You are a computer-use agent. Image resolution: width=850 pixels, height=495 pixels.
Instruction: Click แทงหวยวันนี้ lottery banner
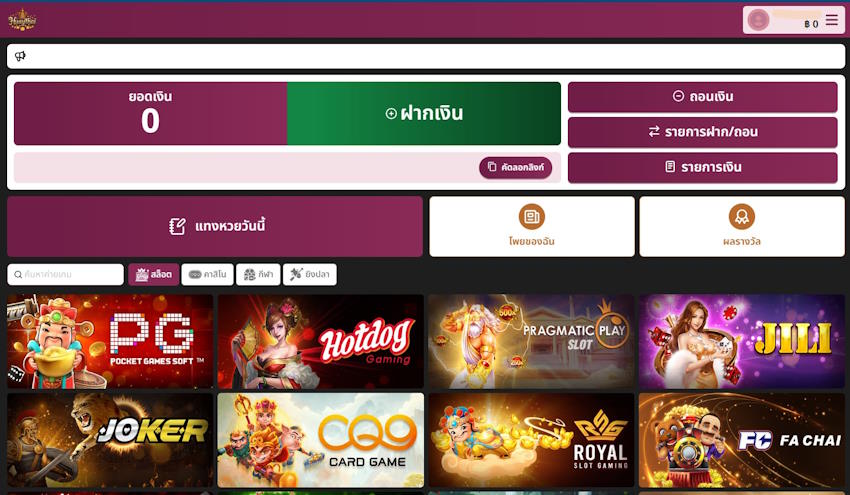tap(215, 226)
